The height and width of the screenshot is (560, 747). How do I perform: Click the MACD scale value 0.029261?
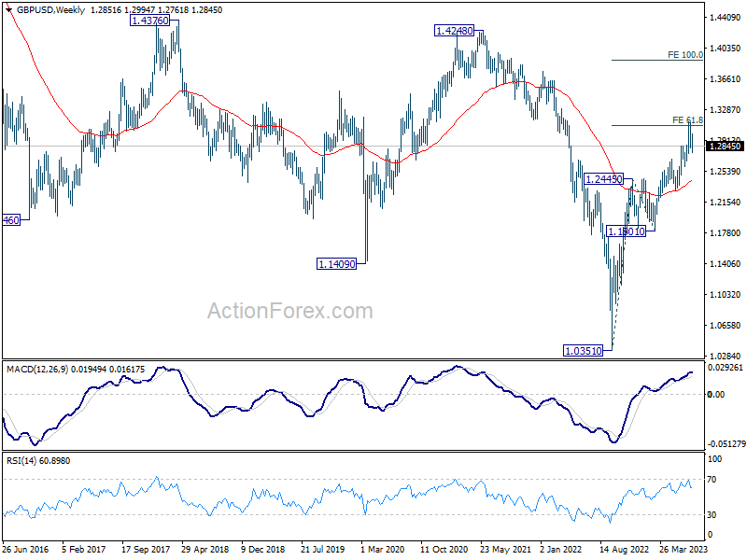pos(726,368)
